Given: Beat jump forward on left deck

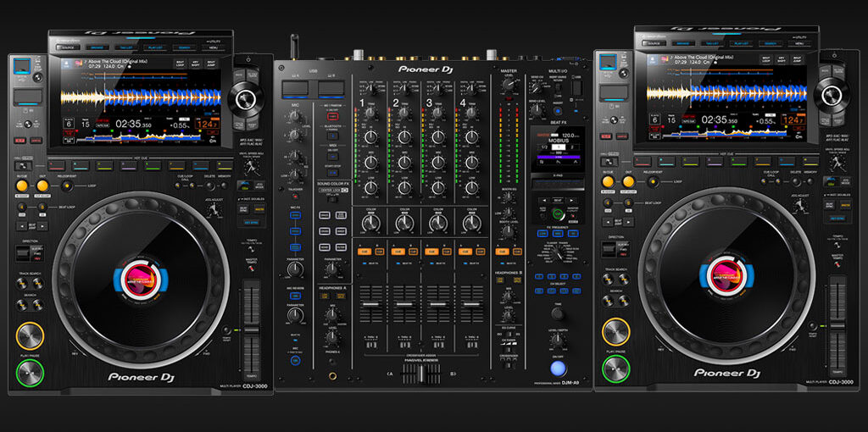Looking at the screenshot, I should coord(42,225).
